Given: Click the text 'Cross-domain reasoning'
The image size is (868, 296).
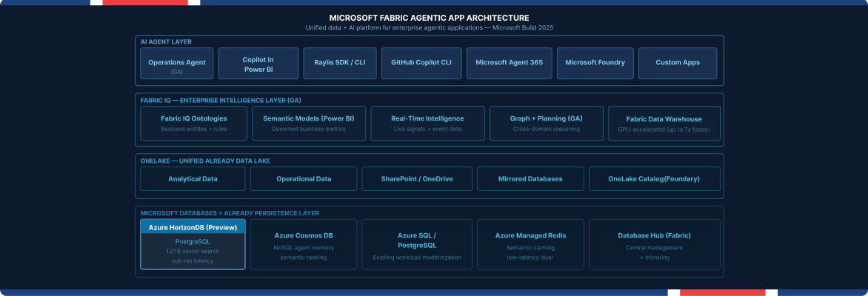Looking at the screenshot, I should click(547, 129).
